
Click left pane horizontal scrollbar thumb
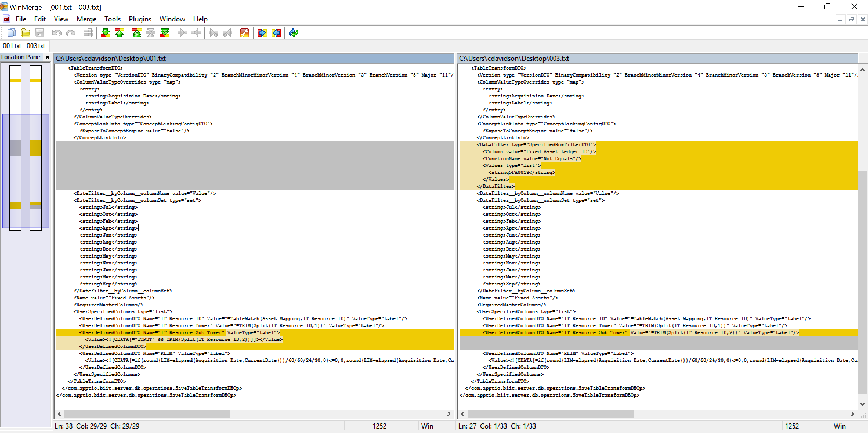click(147, 414)
